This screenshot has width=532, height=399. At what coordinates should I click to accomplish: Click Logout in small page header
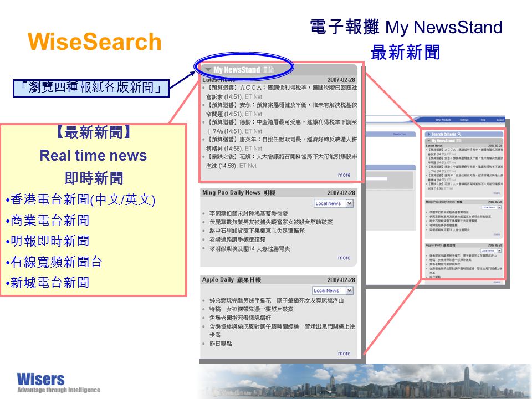tap(500, 120)
